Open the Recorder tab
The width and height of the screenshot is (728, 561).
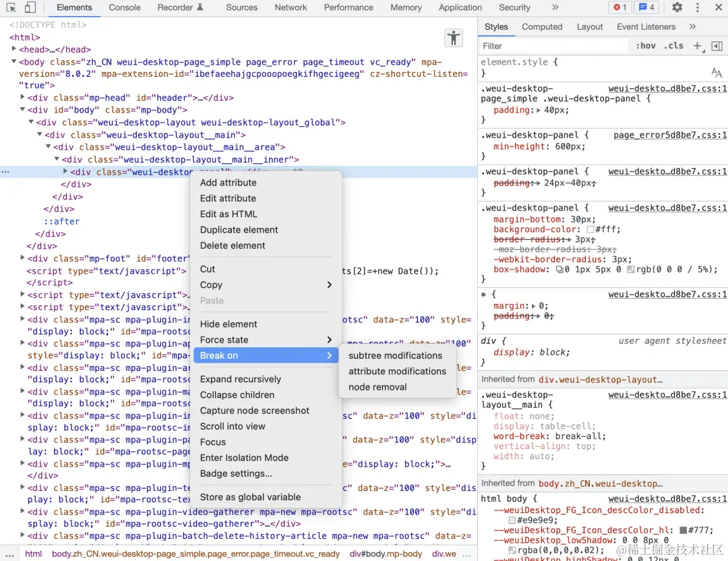coord(180,7)
